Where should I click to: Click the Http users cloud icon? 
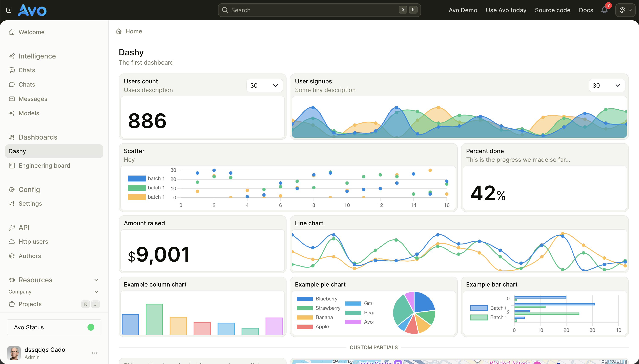12,242
